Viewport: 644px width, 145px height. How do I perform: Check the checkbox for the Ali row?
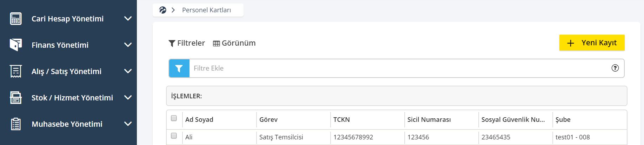pyautogui.click(x=174, y=136)
